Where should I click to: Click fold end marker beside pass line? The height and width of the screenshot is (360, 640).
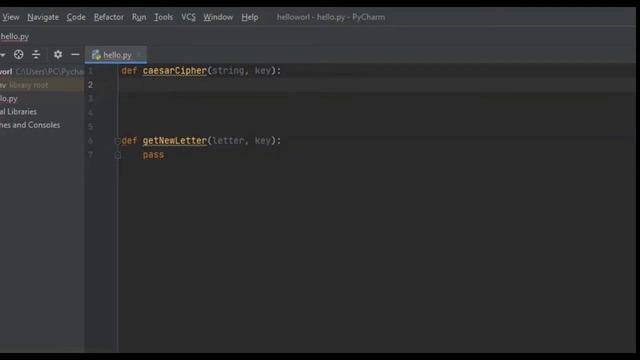click(118, 155)
